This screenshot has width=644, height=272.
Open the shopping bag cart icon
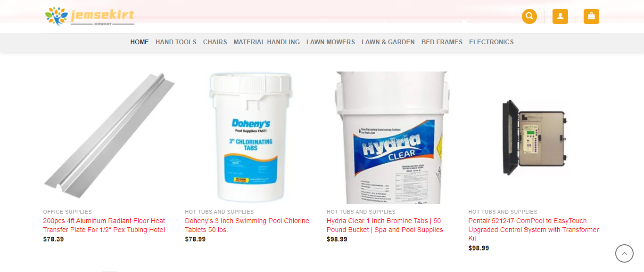coord(591,16)
